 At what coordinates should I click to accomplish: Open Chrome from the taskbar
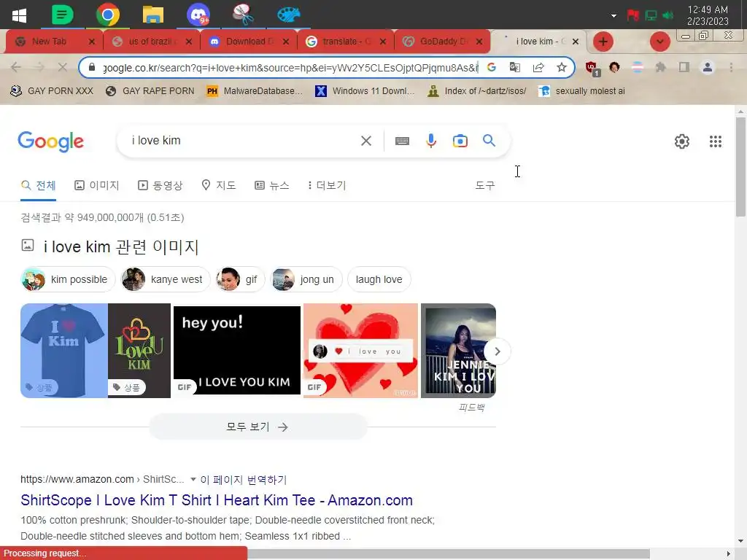(x=108, y=15)
